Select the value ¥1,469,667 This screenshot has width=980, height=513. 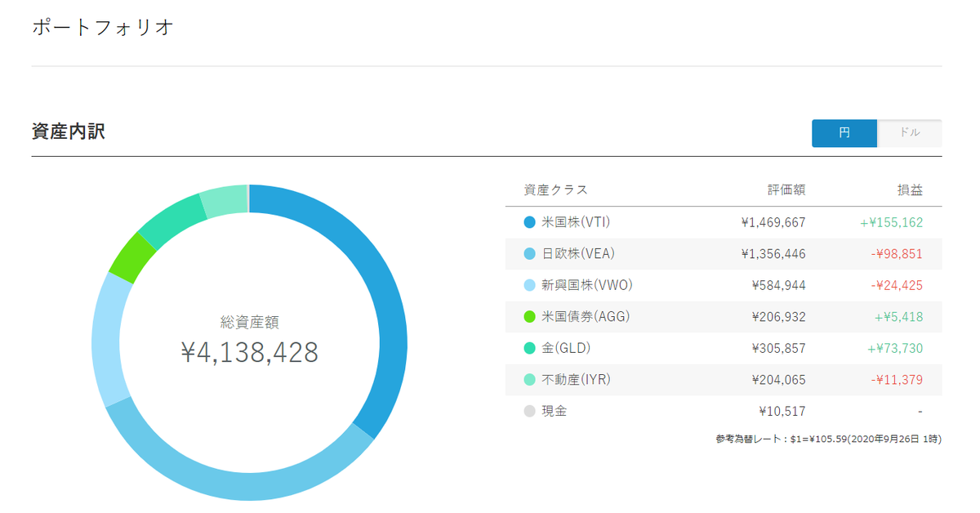773,222
